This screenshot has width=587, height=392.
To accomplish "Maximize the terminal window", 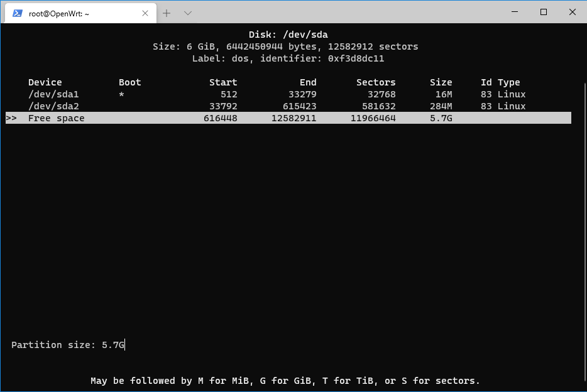I will tap(544, 12).
